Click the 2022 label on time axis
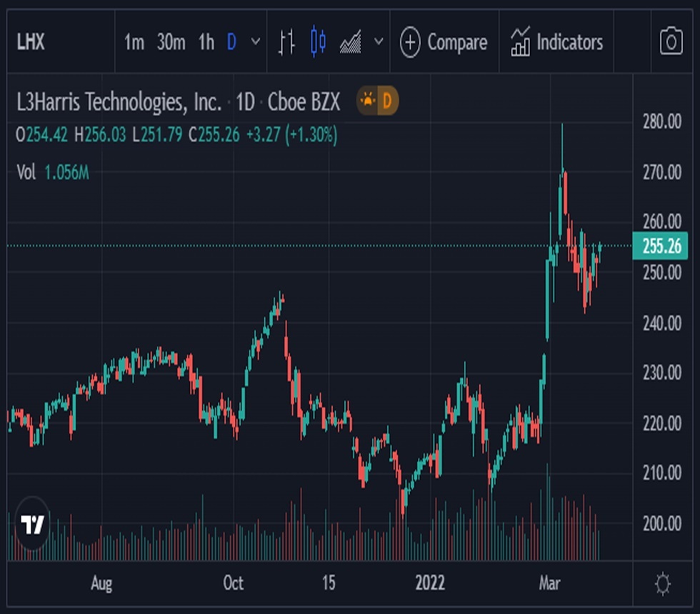700x614 pixels. (430, 583)
